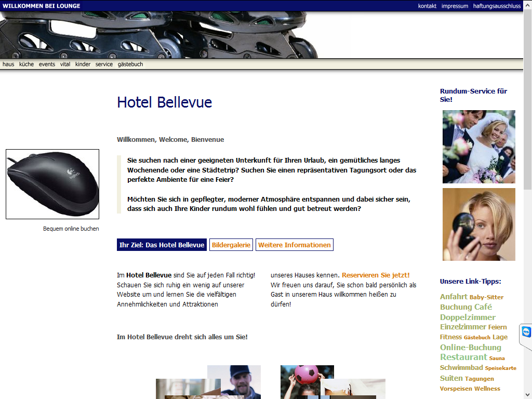Open the Einzelzimmer tag link
This screenshot has width=532, height=399.
pos(463,327)
